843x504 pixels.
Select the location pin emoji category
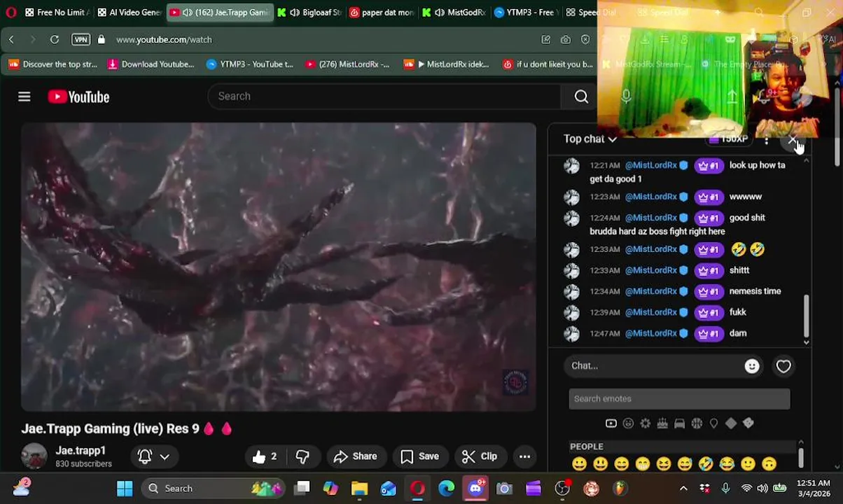click(713, 423)
